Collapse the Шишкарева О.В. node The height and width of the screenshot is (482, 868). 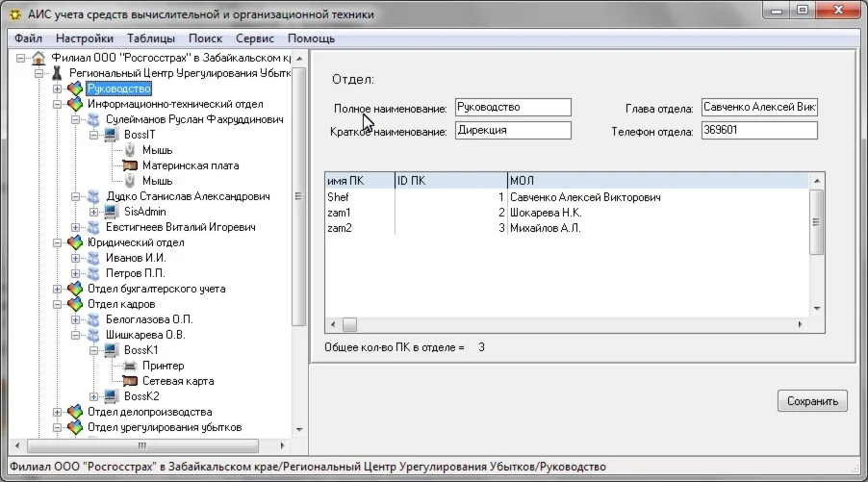pos(75,335)
